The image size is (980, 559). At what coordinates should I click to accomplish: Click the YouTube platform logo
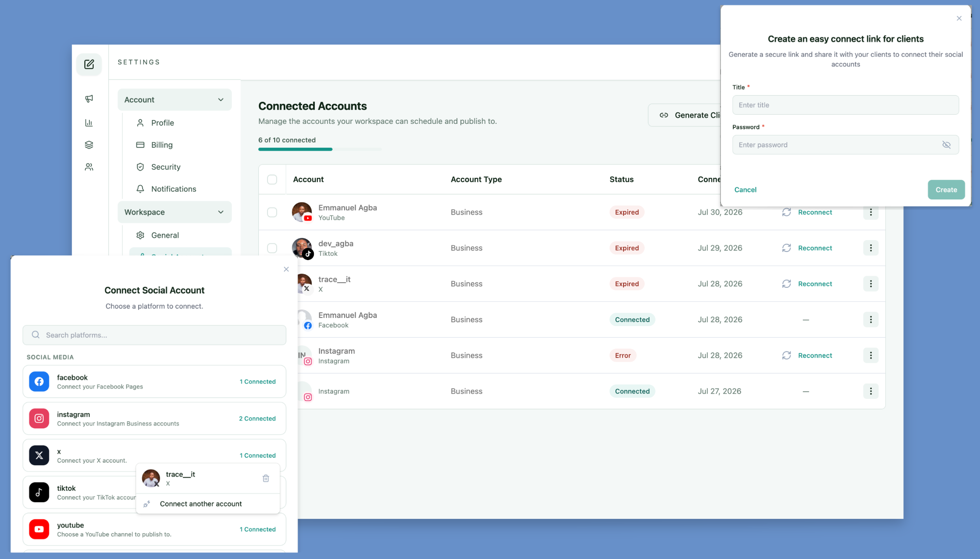click(x=39, y=529)
